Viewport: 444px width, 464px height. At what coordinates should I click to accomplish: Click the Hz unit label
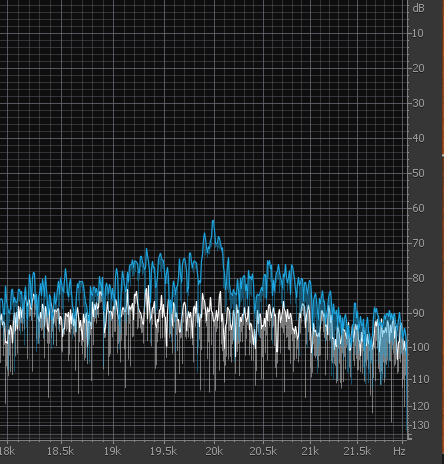(399, 451)
